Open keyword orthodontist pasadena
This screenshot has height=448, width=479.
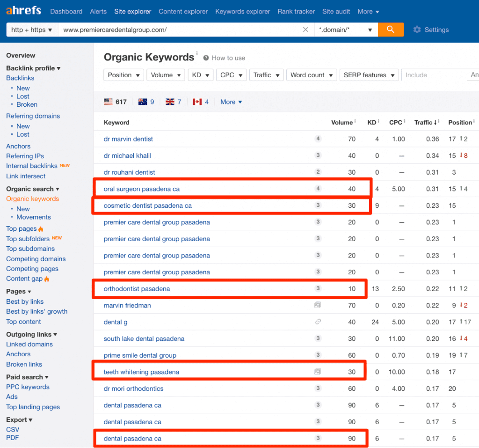point(137,289)
